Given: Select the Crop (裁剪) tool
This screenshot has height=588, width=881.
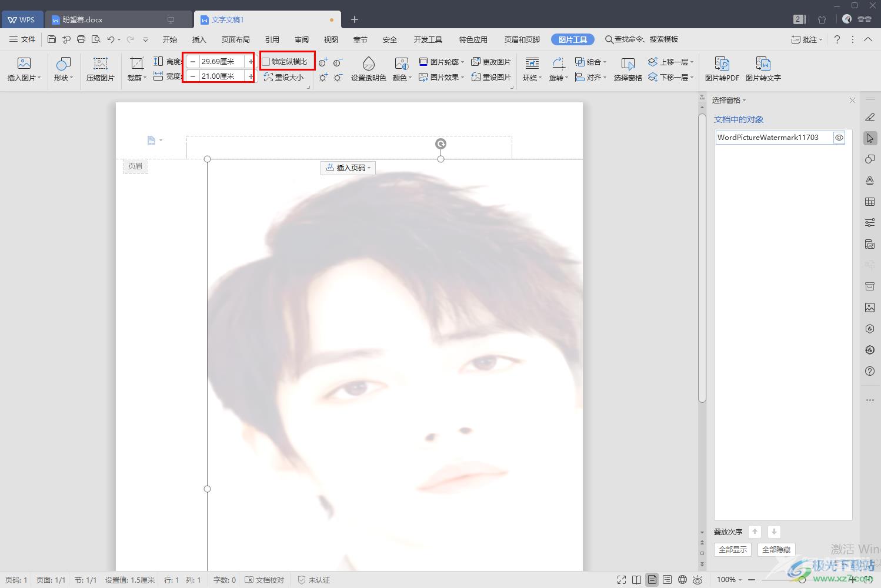Looking at the screenshot, I should (136, 64).
